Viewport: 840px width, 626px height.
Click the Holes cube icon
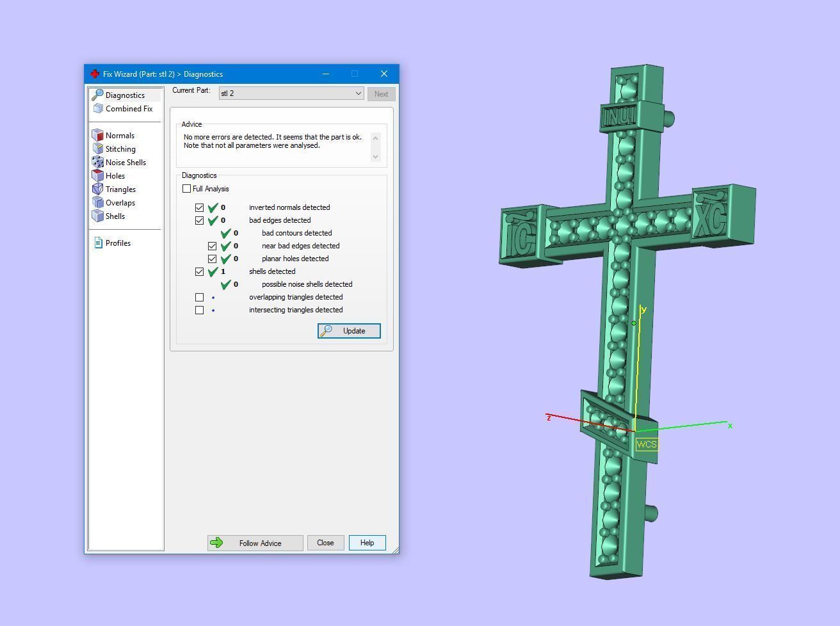point(97,175)
